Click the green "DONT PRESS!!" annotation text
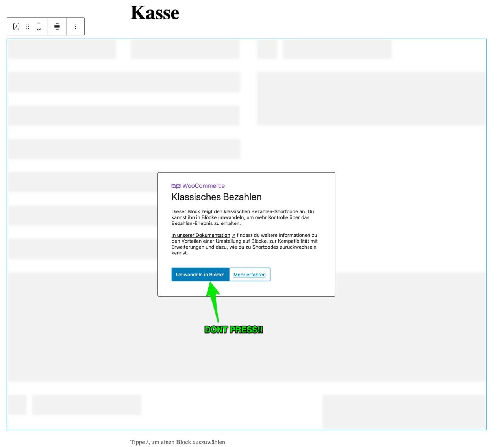 click(233, 330)
